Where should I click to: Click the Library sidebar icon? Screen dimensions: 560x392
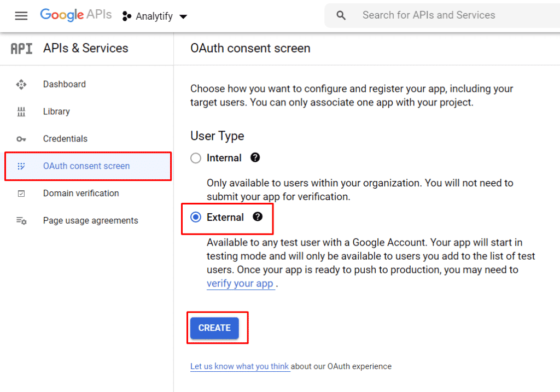click(21, 112)
